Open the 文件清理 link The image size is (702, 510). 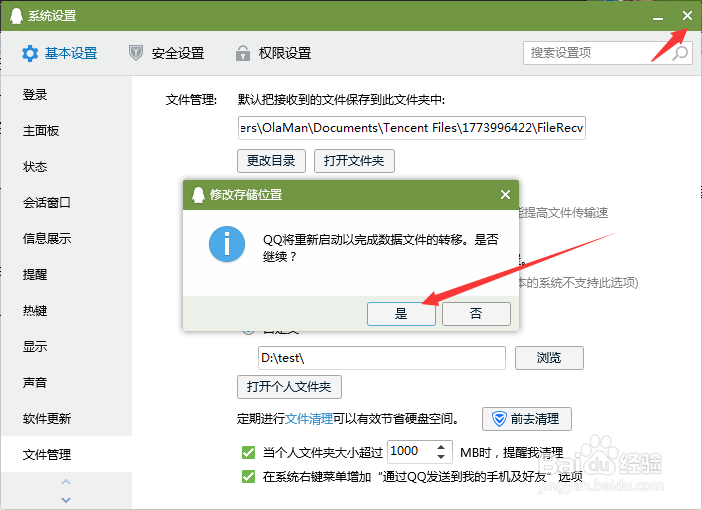[309, 419]
